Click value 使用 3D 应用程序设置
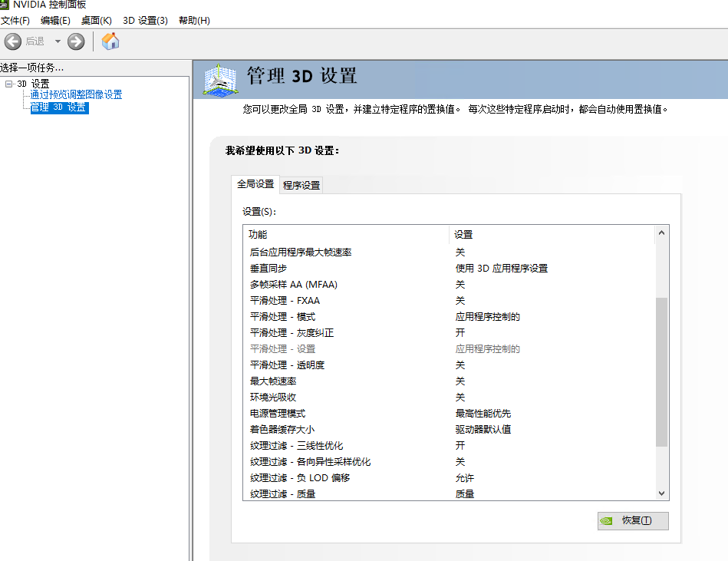This screenshot has height=561, width=728. coord(502,269)
